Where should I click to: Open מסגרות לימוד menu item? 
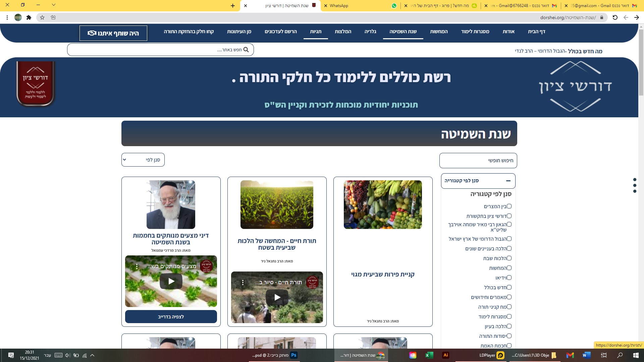tap(475, 32)
